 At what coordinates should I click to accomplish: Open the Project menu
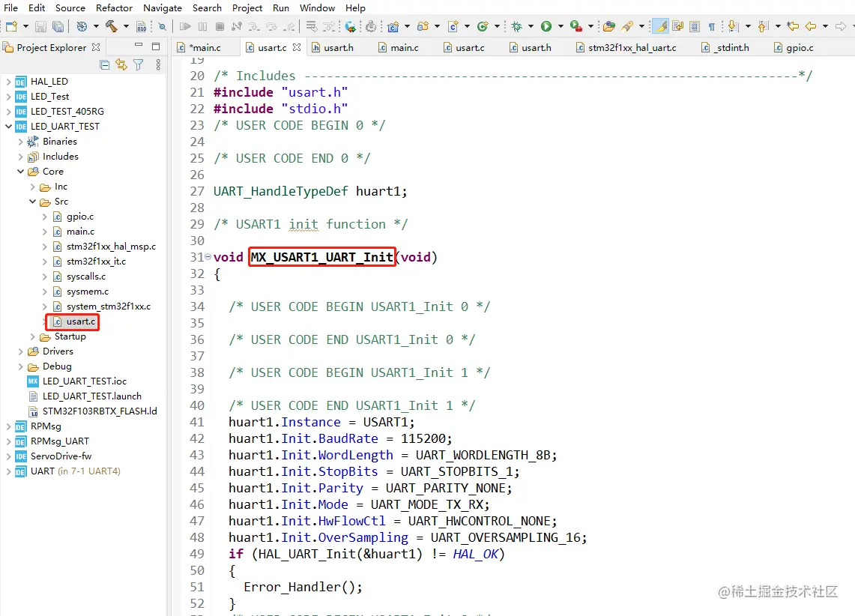click(x=247, y=7)
